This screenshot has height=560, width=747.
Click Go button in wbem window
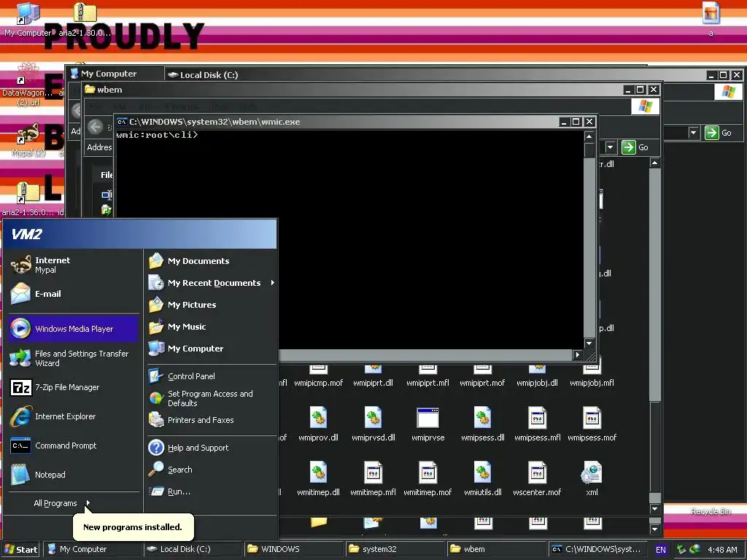coord(635,147)
